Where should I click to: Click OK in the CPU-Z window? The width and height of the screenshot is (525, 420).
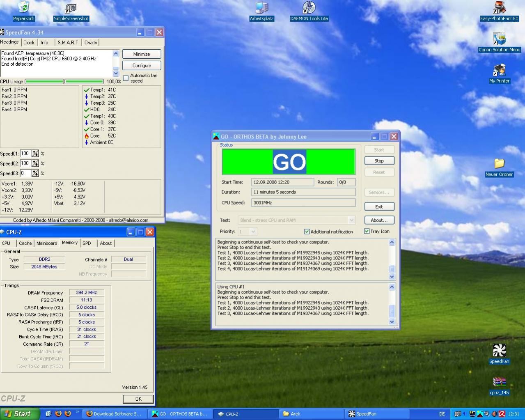(x=138, y=399)
